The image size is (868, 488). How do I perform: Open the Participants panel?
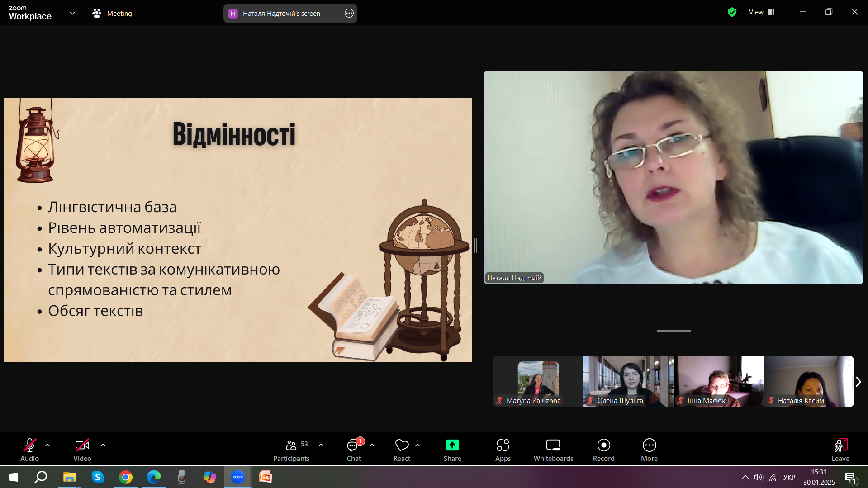click(291, 450)
